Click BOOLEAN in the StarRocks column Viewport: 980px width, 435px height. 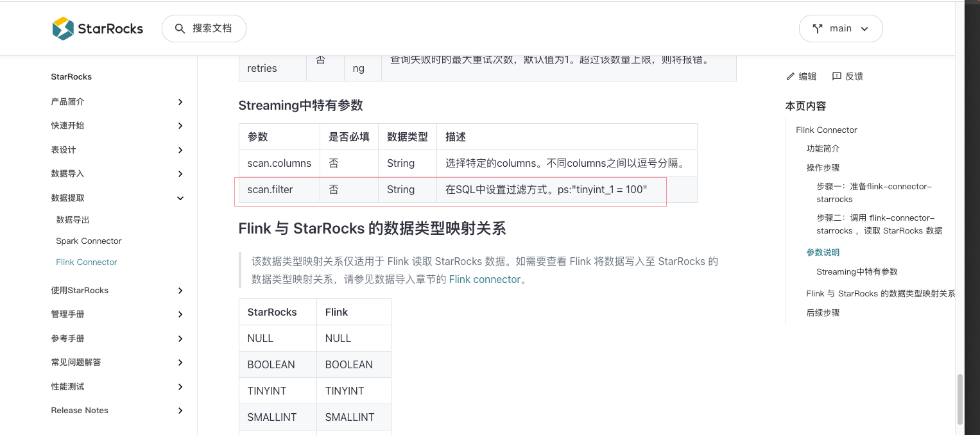278,364
